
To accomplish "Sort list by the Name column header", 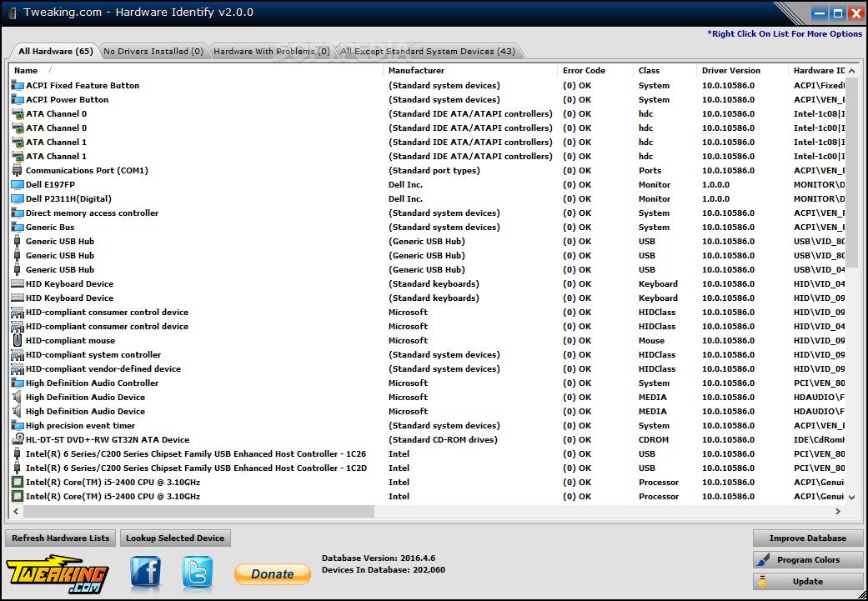I will 196,70.
